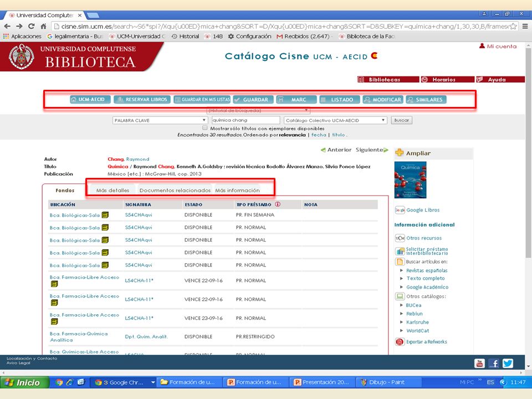Image resolution: width=532 pixels, height=399 pixels.
Task: Click Guardar en mis listas
Action: pyautogui.click(x=202, y=99)
